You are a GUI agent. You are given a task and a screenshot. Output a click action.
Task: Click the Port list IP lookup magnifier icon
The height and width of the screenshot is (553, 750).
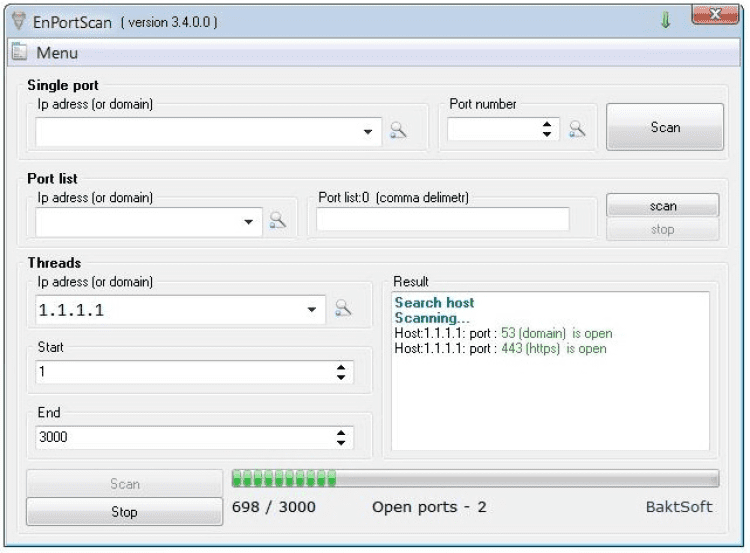pos(278,221)
